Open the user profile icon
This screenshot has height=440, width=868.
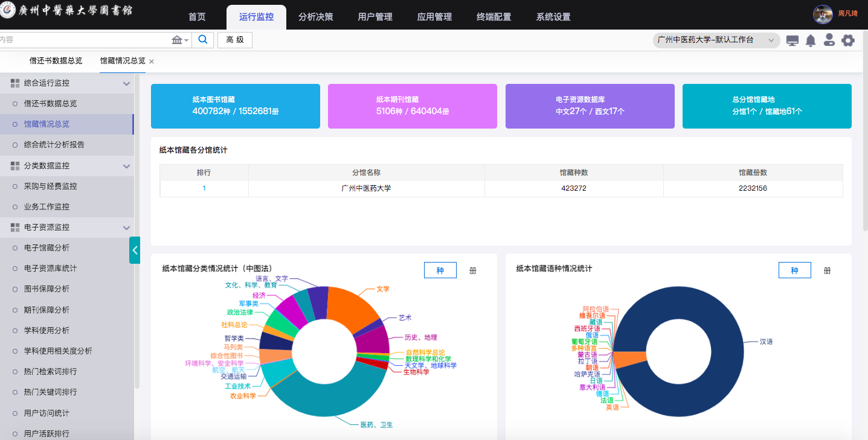(x=829, y=40)
